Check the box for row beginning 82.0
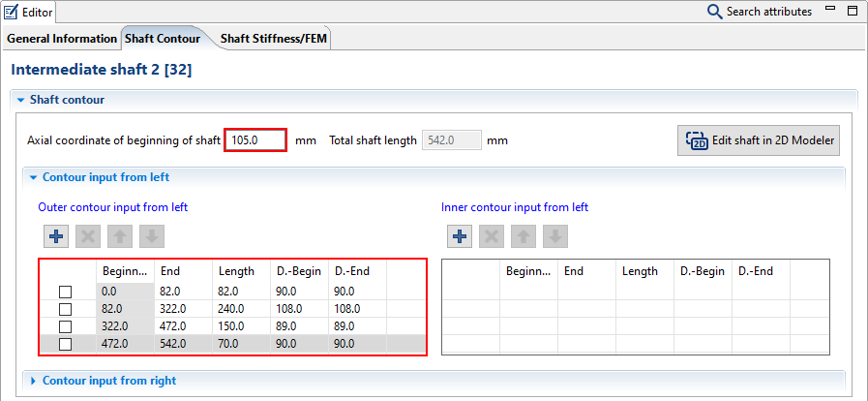Viewport: 868px width, 401px height. tap(66, 309)
